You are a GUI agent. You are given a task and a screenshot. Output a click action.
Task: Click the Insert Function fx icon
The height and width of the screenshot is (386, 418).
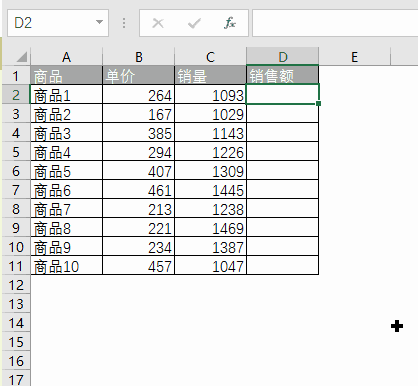[x=230, y=23]
